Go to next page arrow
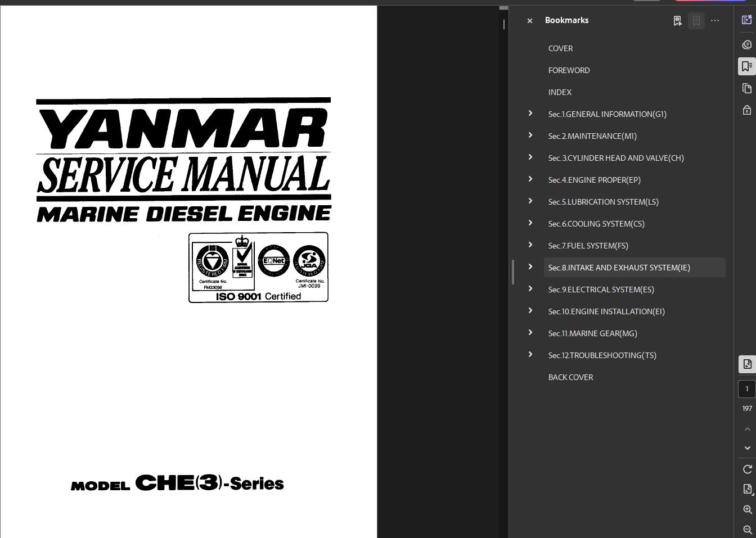The height and width of the screenshot is (538, 756). (x=747, y=448)
